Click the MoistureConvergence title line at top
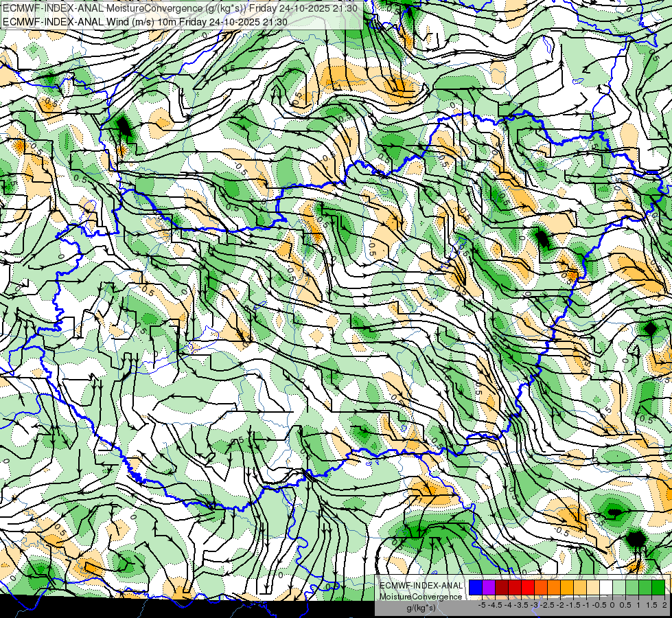 pos(180,8)
